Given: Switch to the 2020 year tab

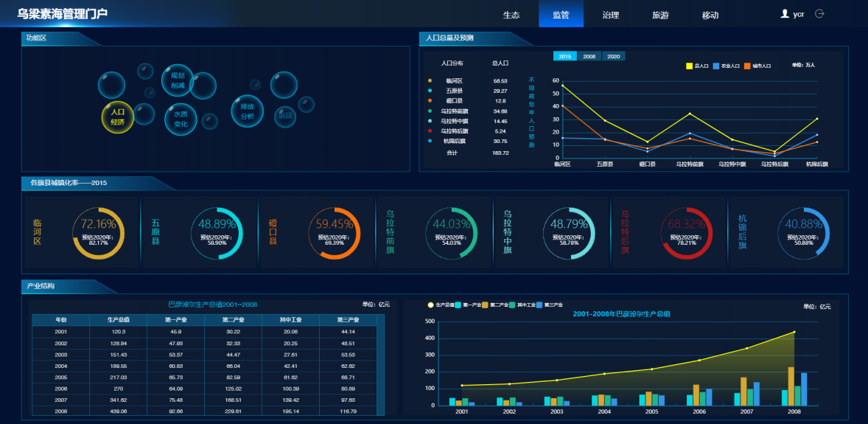Looking at the screenshot, I should [x=613, y=57].
